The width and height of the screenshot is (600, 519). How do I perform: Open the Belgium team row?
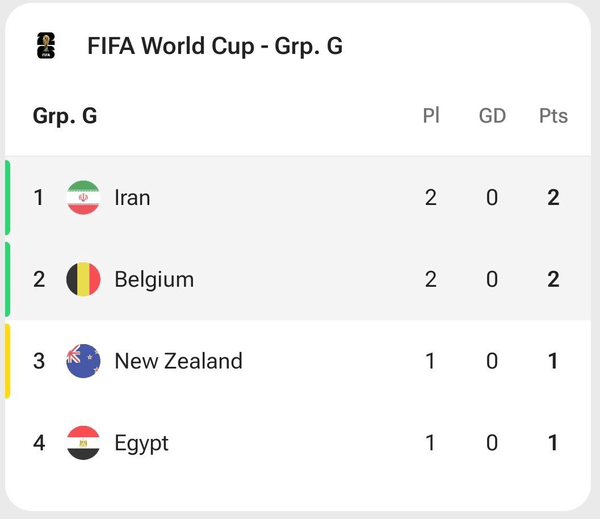coord(298,279)
